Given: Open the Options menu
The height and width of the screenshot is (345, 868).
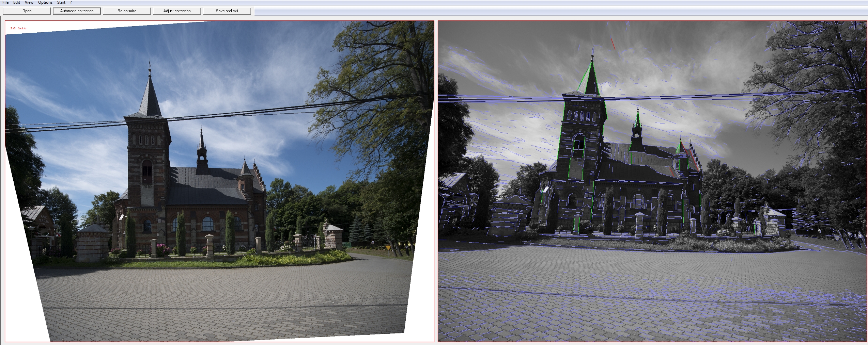Looking at the screenshot, I should pos(45,2).
